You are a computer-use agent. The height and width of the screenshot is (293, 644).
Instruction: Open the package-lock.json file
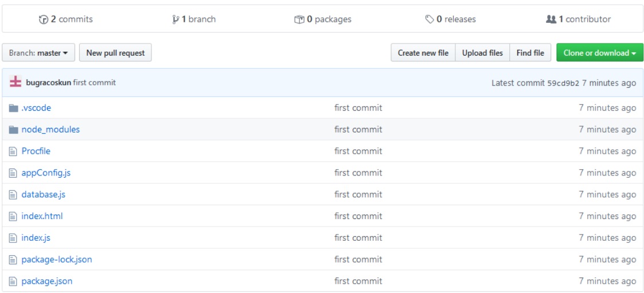[56, 259]
